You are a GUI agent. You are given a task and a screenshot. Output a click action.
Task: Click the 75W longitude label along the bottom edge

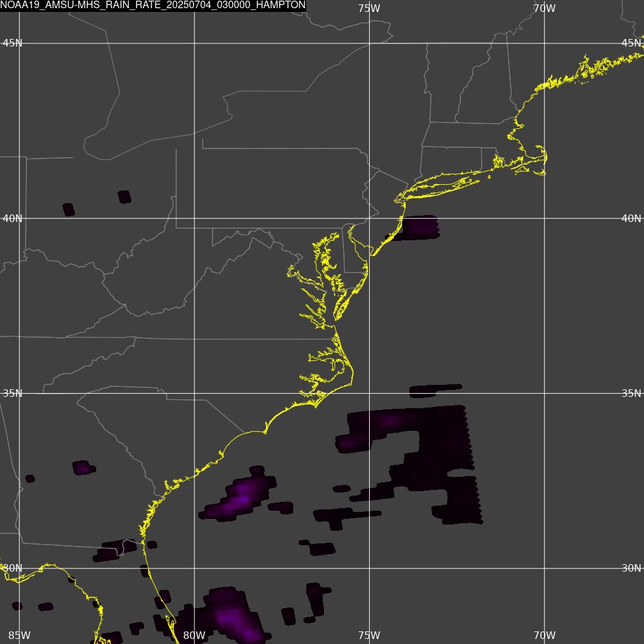(x=369, y=635)
